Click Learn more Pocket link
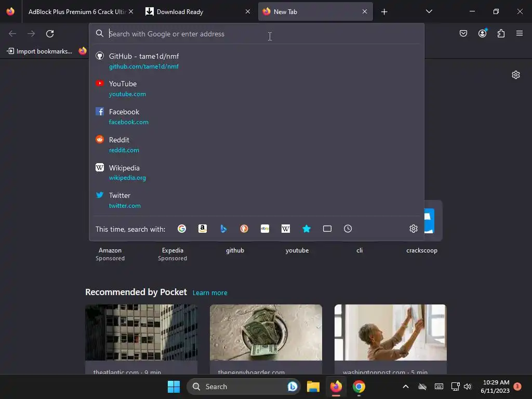This screenshot has width=532, height=399. click(x=210, y=293)
